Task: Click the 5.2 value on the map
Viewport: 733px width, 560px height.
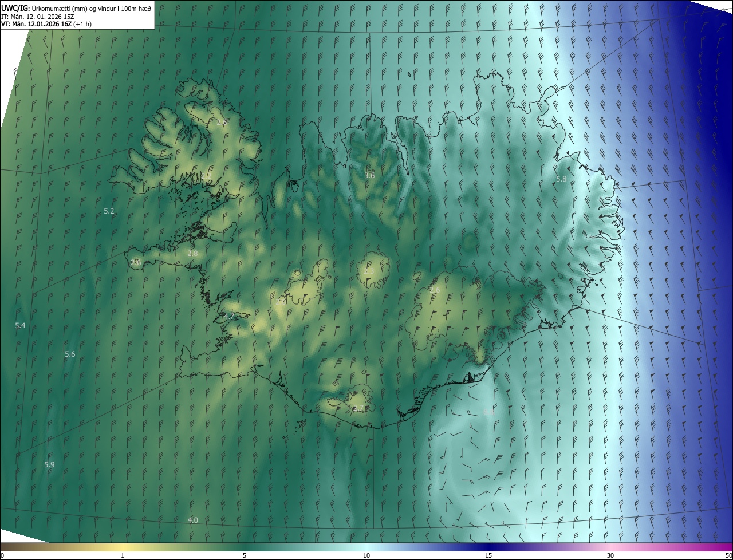Action: coord(109,211)
